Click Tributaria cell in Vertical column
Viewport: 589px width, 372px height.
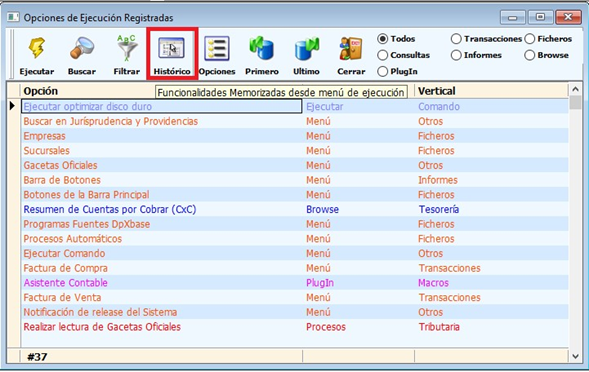click(x=439, y=327)
